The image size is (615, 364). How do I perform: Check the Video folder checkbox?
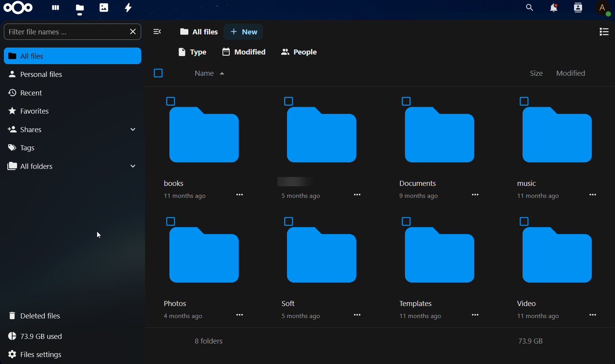(524, 221)
